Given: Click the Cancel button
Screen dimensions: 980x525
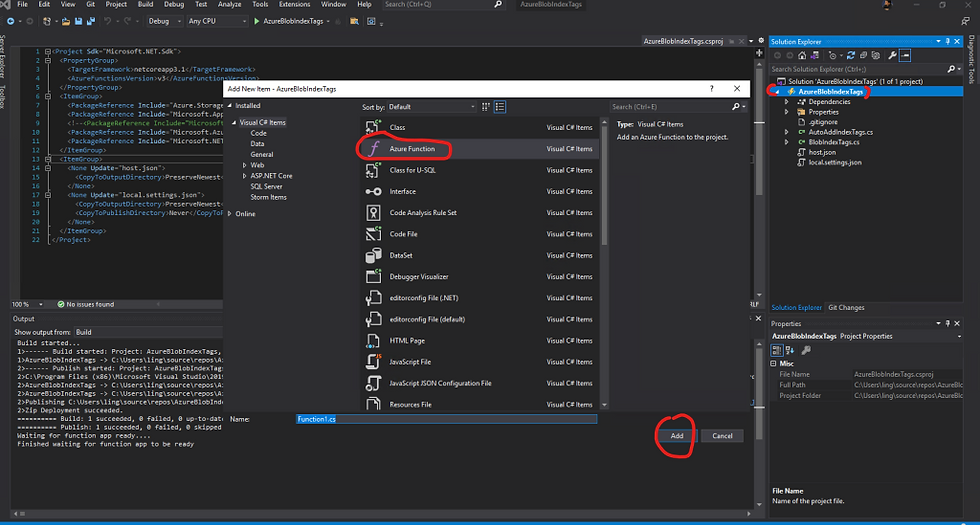Looking at the screenshot, I should click(722, 436).
